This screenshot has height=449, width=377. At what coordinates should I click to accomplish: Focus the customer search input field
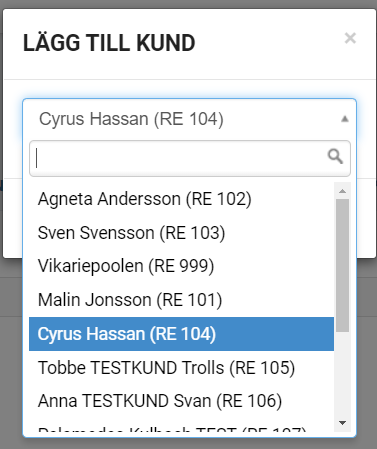tap(190, 158)
